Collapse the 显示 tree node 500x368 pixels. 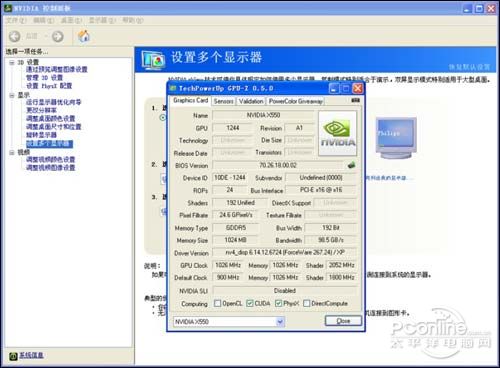click(12, 95)
